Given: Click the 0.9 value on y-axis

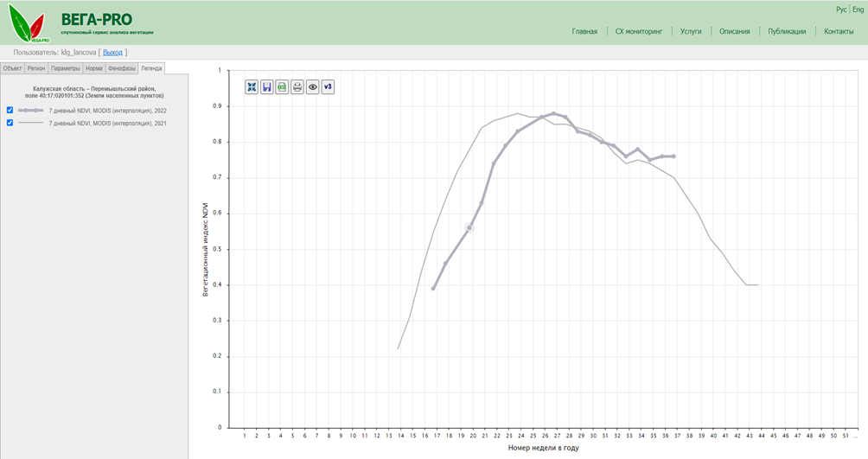Looking at the screenshot, I should (x=217, y=106).
